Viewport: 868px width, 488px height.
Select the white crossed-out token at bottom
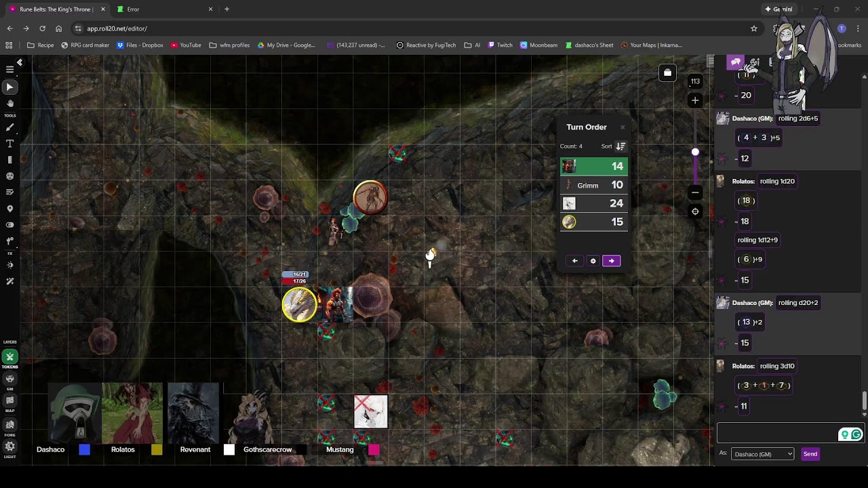371,411
